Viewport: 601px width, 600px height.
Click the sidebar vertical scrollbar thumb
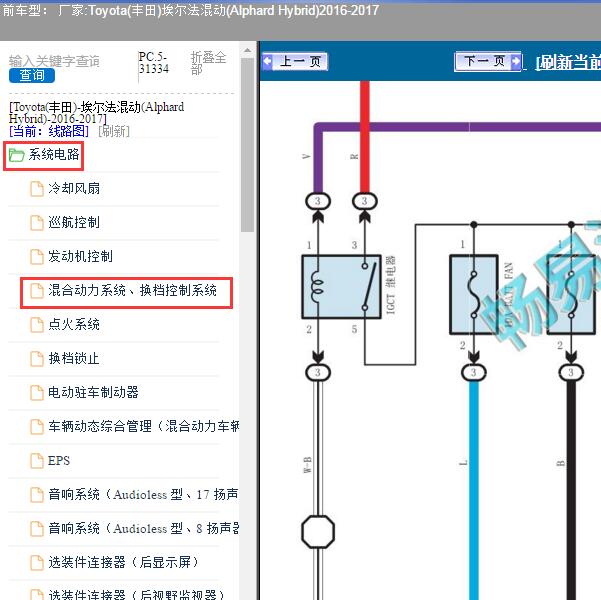(x=248, y=145)
